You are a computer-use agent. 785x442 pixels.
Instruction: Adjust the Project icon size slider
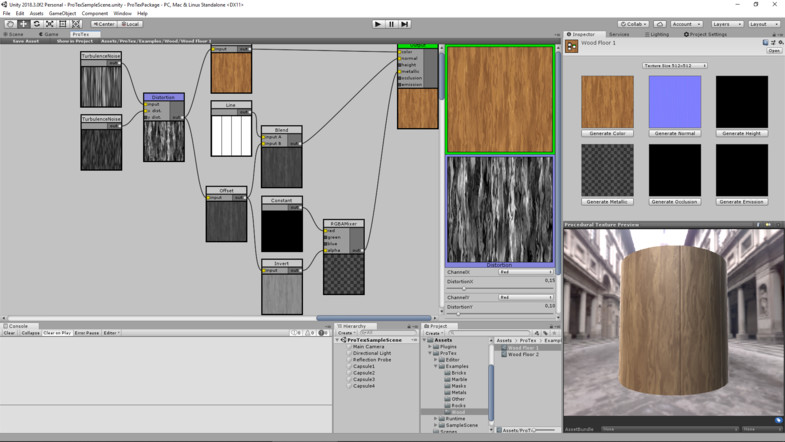click(545, 429)
